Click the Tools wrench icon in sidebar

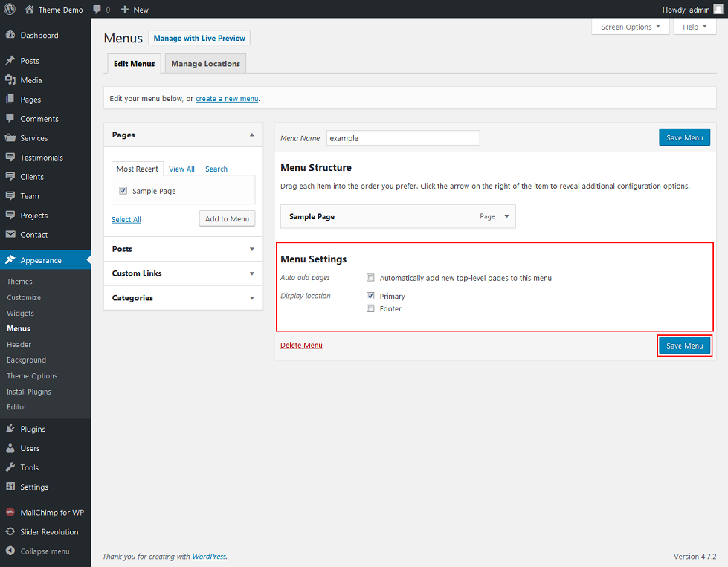pos(10,468)
